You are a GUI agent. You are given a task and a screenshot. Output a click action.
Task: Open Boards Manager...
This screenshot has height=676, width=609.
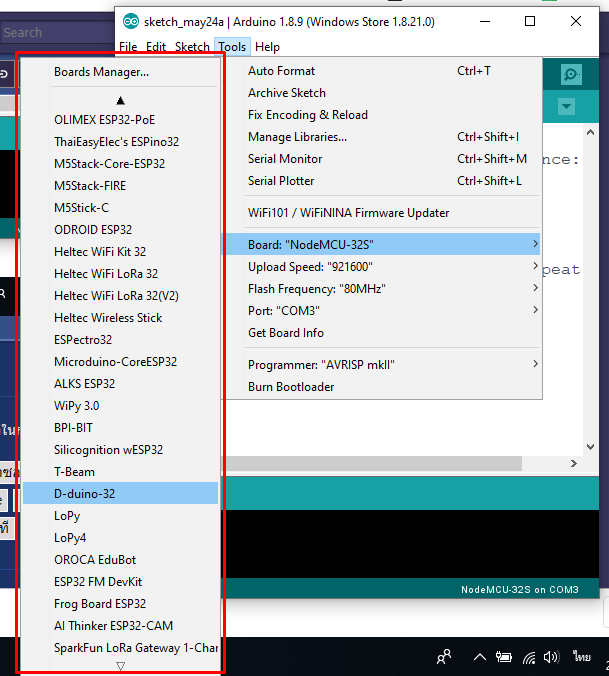121,72
